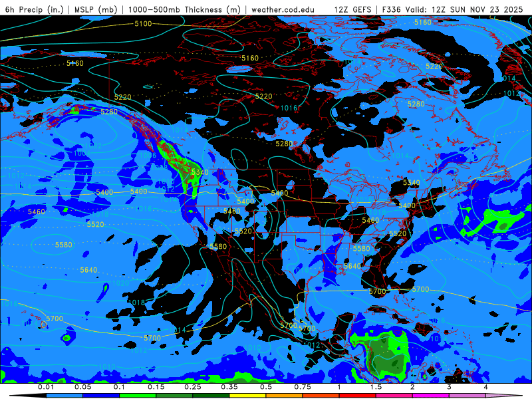
Task: Click the '0.25' colorbar value
Action: (193, 387)
